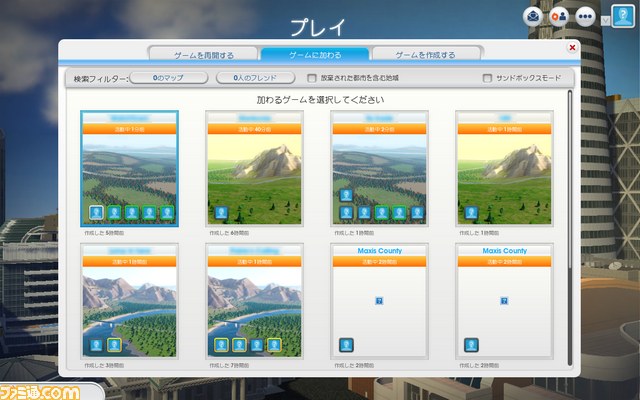
Task: Open the ゲームを作成する tab
Action: [426, 54]
